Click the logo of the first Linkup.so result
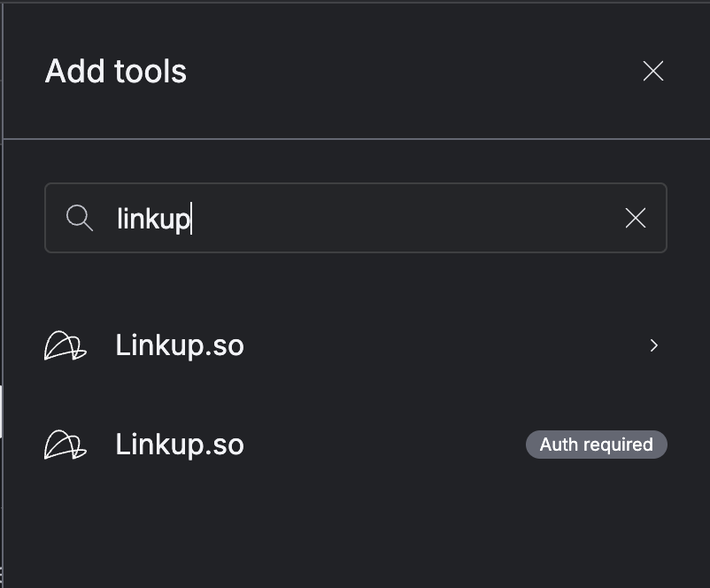The width and height of the screenshot is (710, 588). (x=66, y=345)
